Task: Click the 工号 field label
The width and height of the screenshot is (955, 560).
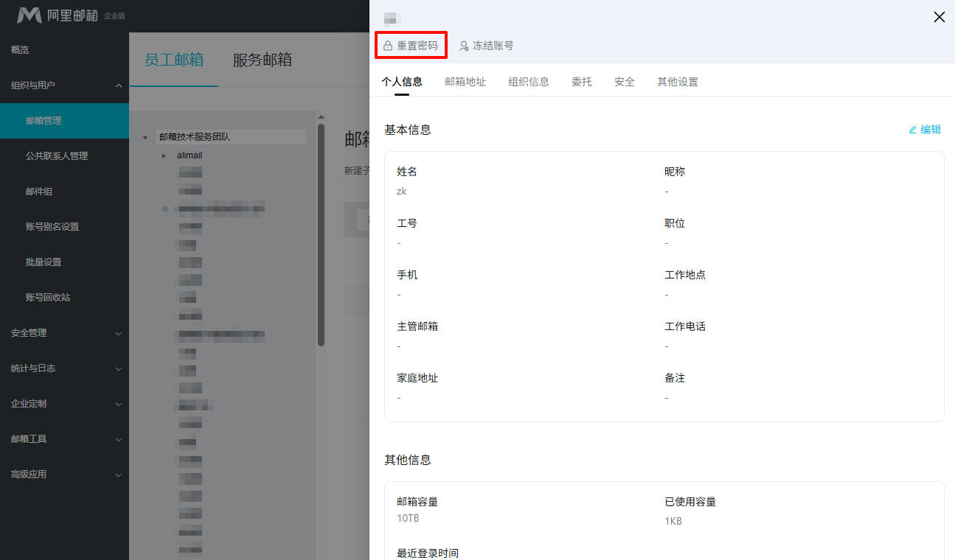Action: click(407, 223)
